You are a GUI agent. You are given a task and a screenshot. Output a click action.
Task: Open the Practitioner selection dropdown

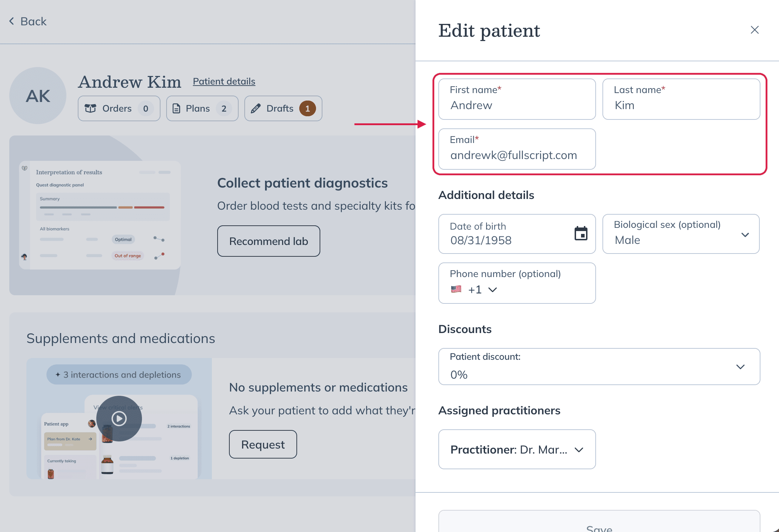[x=517, y=449]
